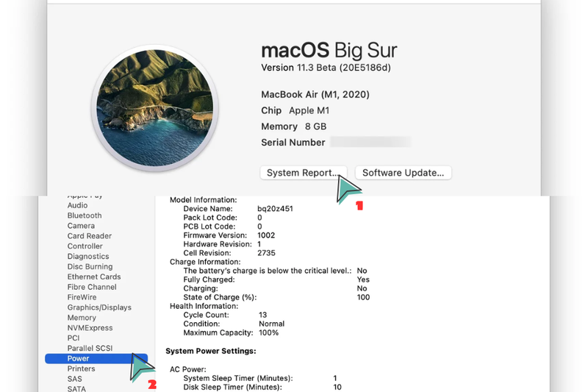This screenshot has width=588, height=392.
Task: Select Memory in the sidebar list
Action: (x=82, y=318)
